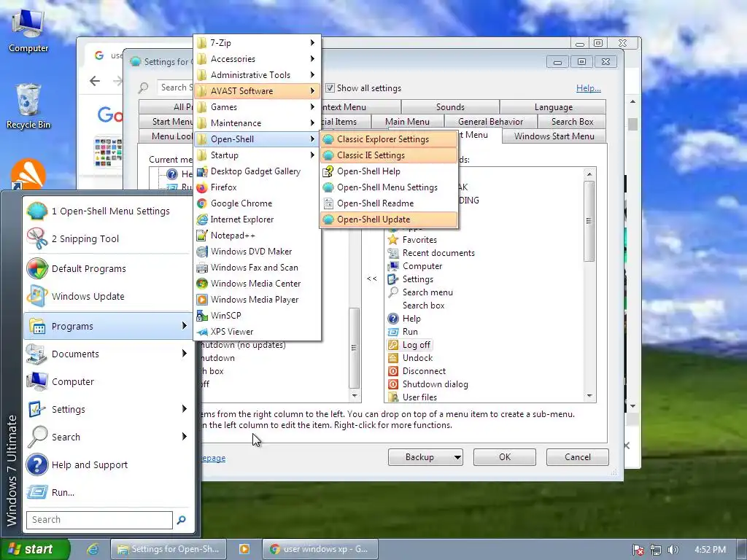This screenshot has height=560, width=747.
Task: Select the Computer desktop icon
Action: tap(28, 31)
